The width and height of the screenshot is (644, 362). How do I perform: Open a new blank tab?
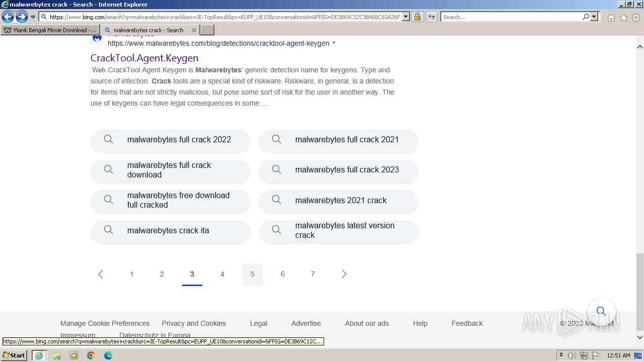coord(207,30)
